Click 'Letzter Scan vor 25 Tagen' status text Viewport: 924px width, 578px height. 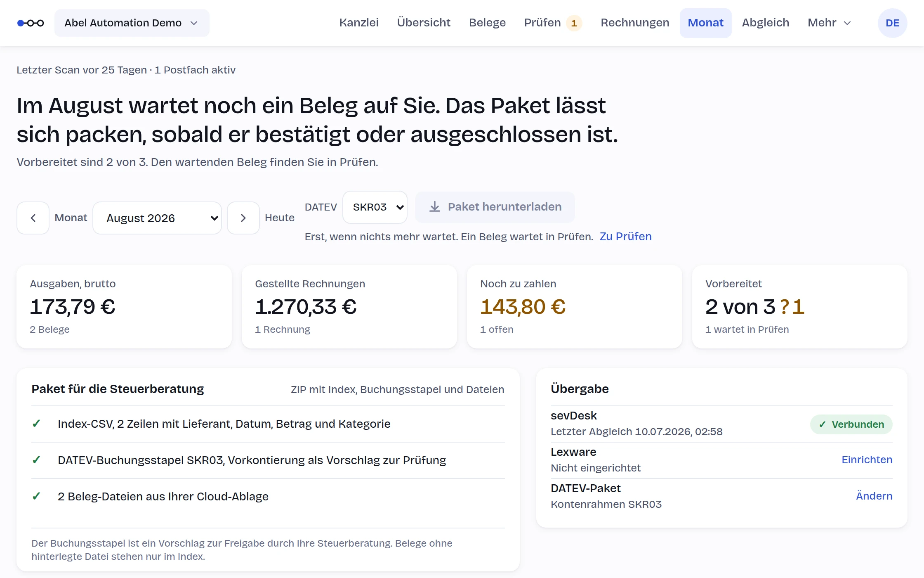point(82,70)
